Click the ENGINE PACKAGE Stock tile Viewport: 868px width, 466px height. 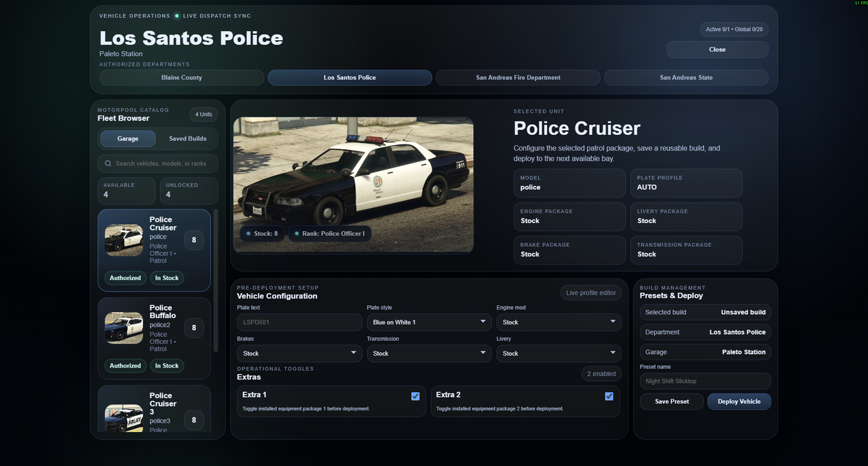[x=569, y=216]
